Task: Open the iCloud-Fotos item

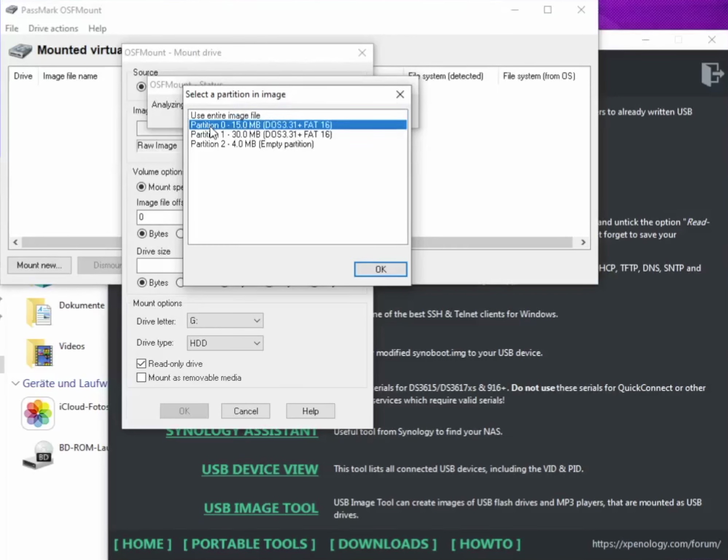Action: (38, 413)
